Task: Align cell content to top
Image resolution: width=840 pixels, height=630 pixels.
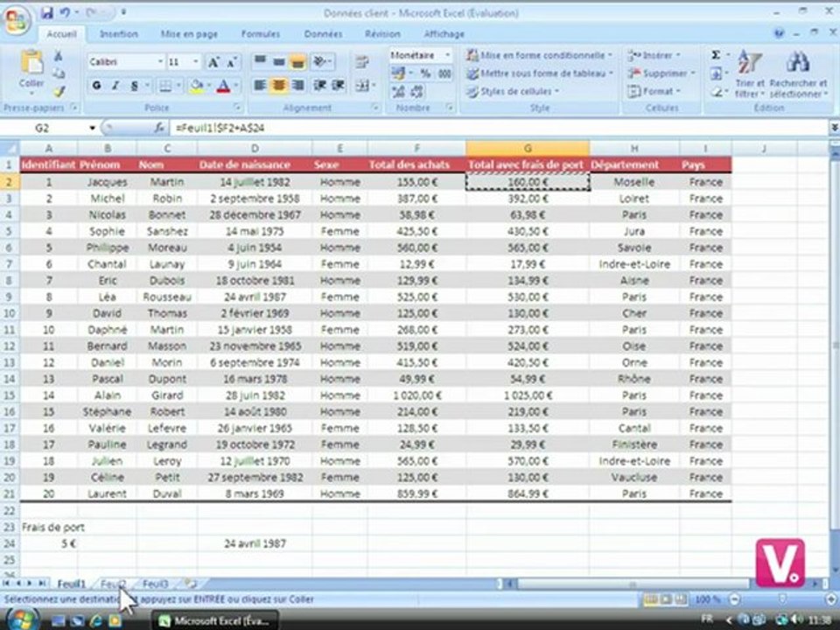Action: pos(260,61)
